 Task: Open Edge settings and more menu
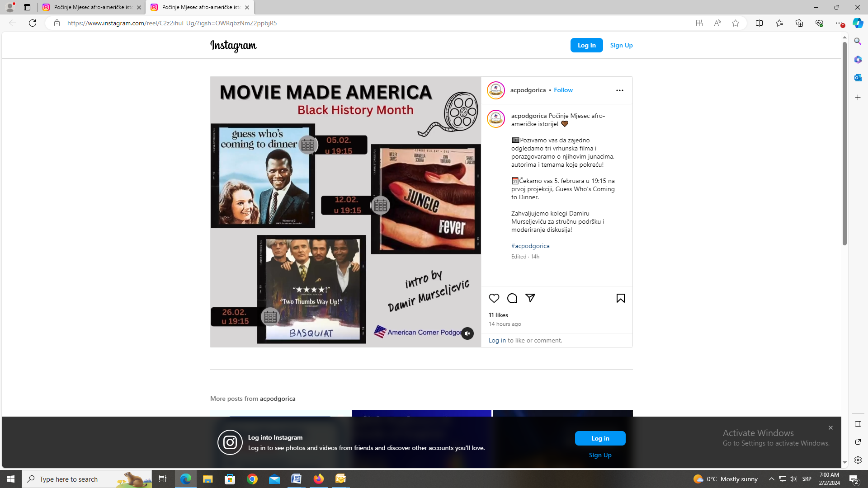click(x=839, y=23)
